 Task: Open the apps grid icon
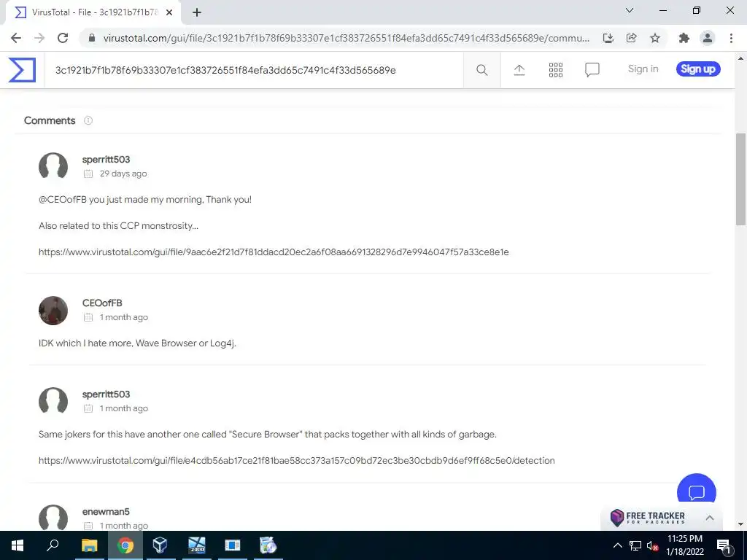[x=555, y=70]
